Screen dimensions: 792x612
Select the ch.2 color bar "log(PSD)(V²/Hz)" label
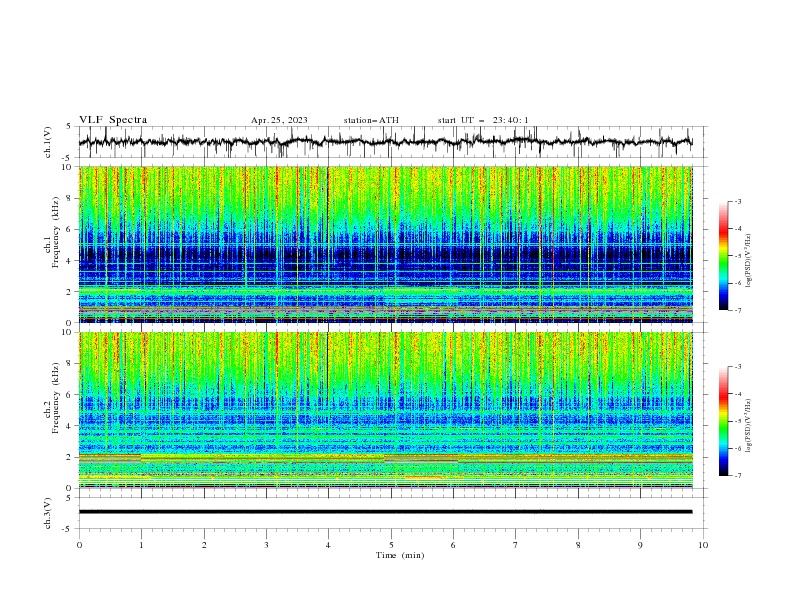[x=749, y=426]
